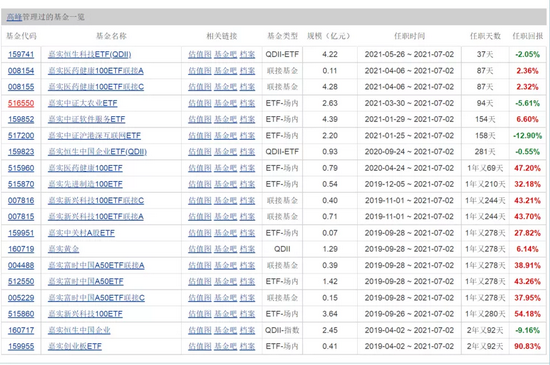Open the 嘉实中证大农业ETF fund name link

click(82, 103)
